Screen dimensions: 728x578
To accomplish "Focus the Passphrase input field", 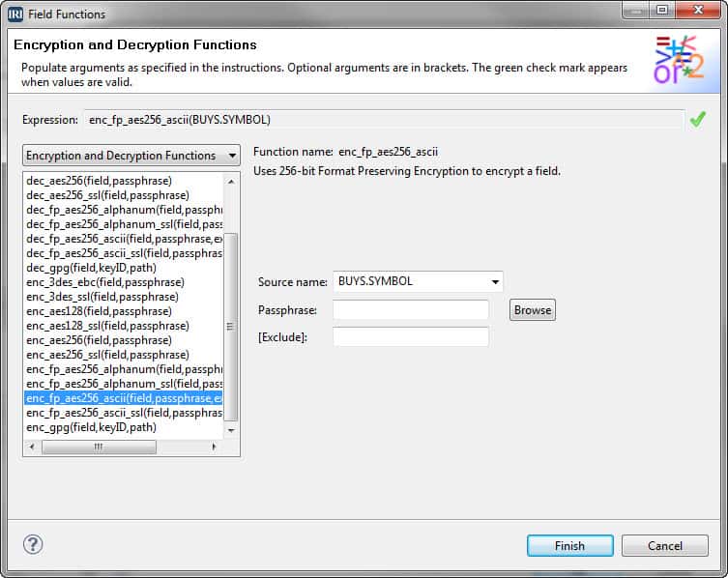I will (411, 309).
